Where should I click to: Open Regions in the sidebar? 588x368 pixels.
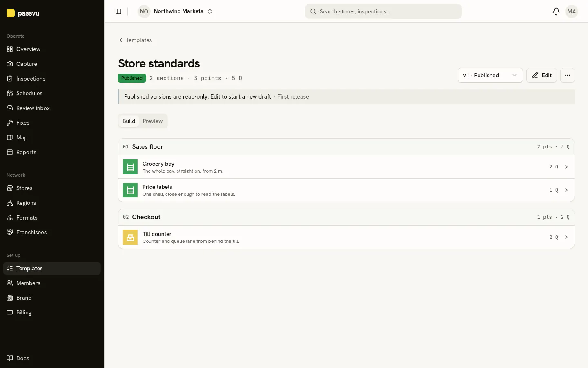(x=52, y=203)
